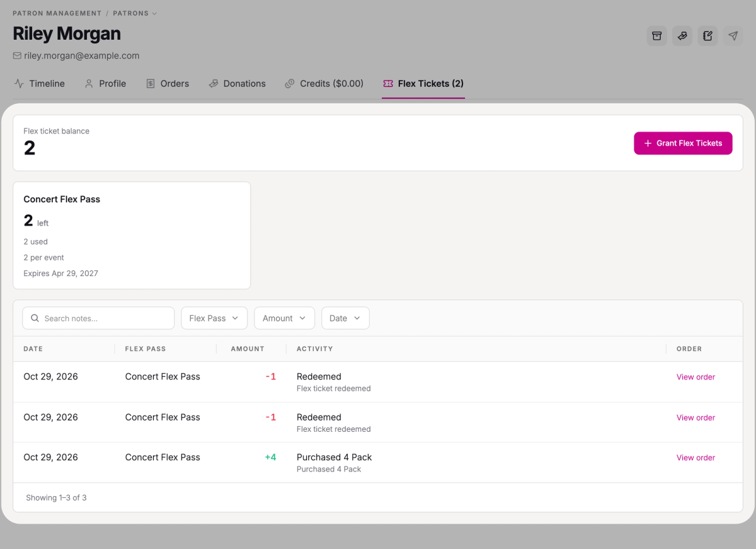Click the Patron Management breadcrumb link
Image resolution: width=756 pixels, height=549 pixels.
[x=57, y=13]
